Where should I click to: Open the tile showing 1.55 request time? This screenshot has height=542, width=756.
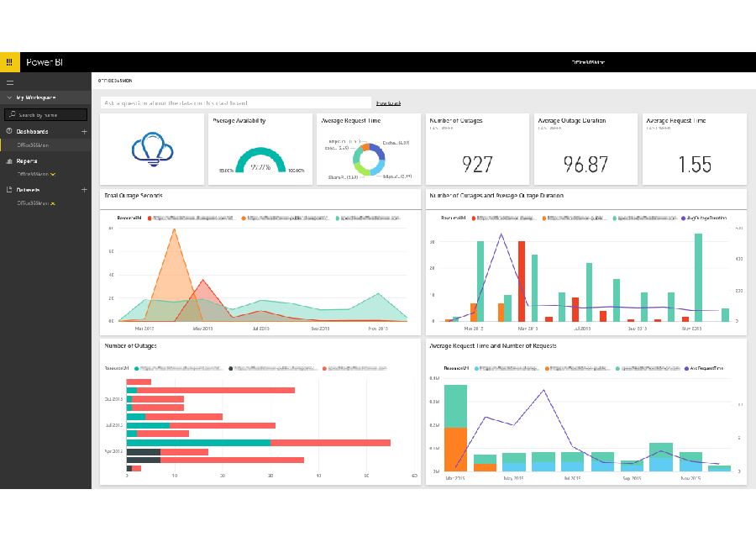695,149
